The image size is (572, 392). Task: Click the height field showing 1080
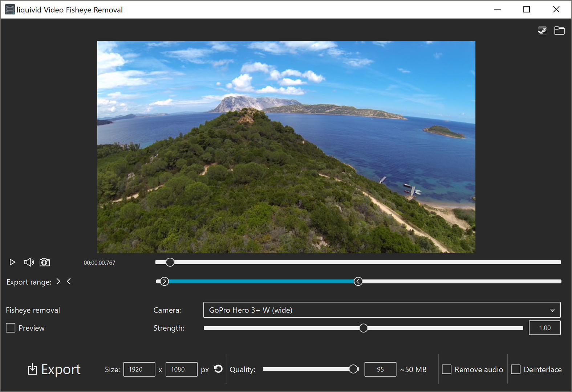181,369
